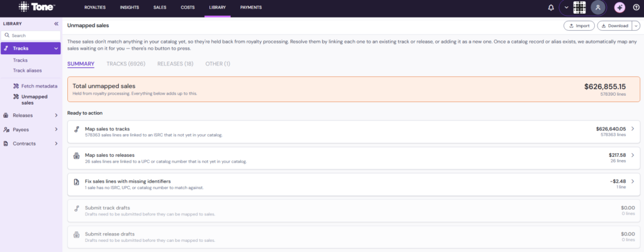Image resolution: width=644 pixels, height=252 pixels.
Task: Open the notifications bell
Action: point(551,8)
